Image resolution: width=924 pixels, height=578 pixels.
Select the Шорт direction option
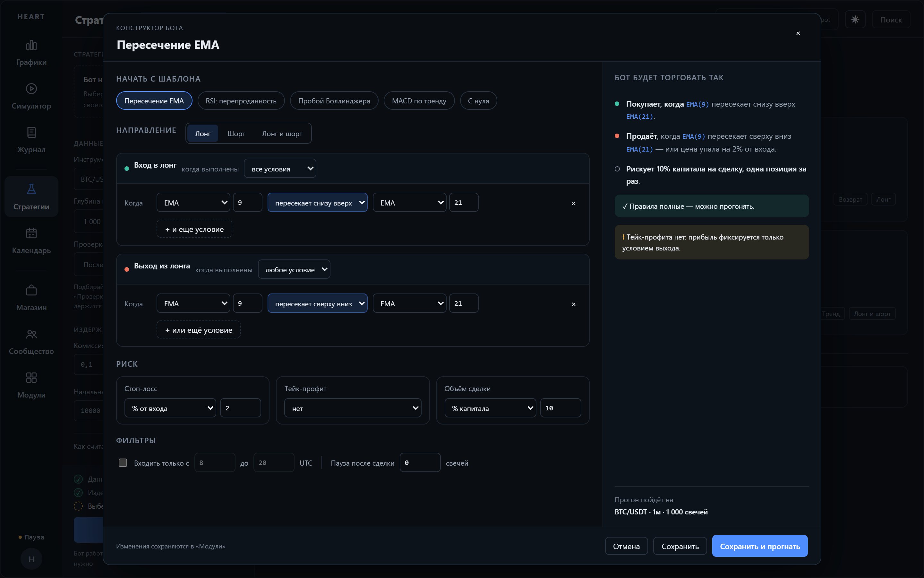coord(236,133)
